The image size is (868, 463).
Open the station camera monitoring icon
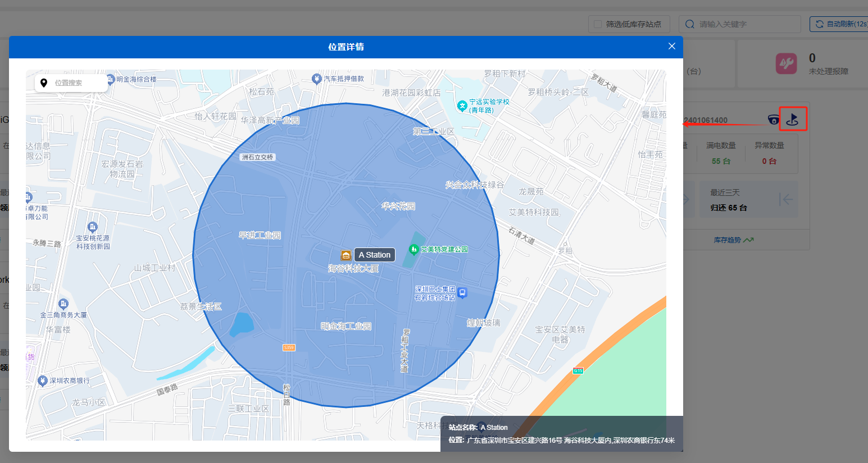[774, 120]
